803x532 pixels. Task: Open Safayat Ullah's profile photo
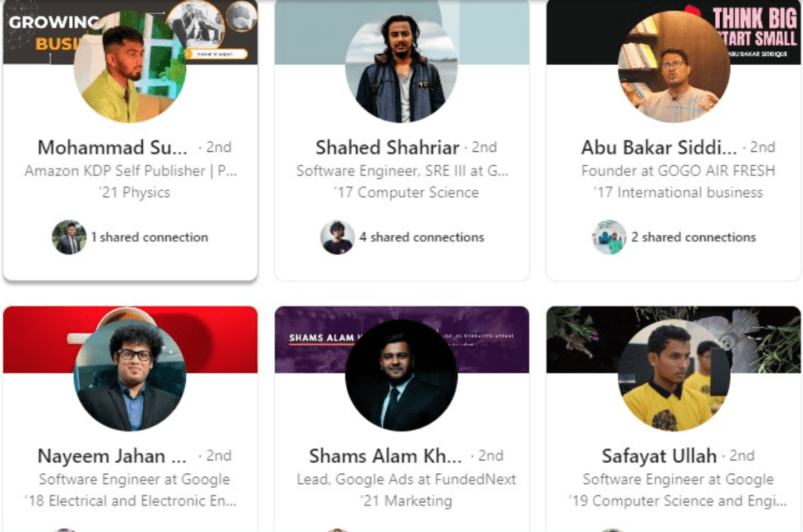(674, 375)
